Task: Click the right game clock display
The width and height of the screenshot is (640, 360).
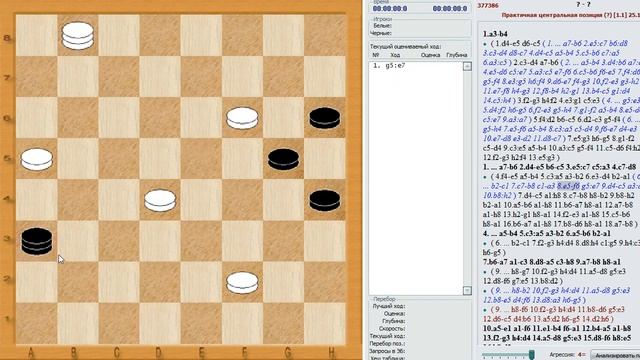Action: point(449,8)
